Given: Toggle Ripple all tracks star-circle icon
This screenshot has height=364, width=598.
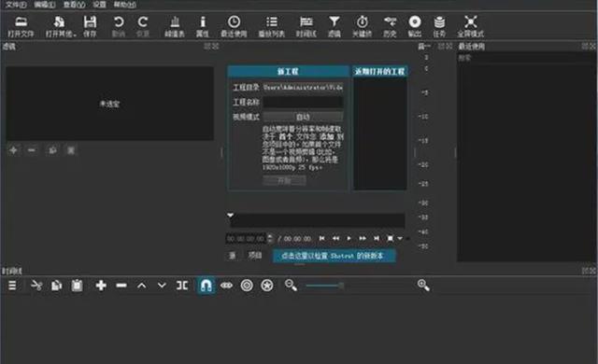Looking at the screenshot, I should click(267, 286).
